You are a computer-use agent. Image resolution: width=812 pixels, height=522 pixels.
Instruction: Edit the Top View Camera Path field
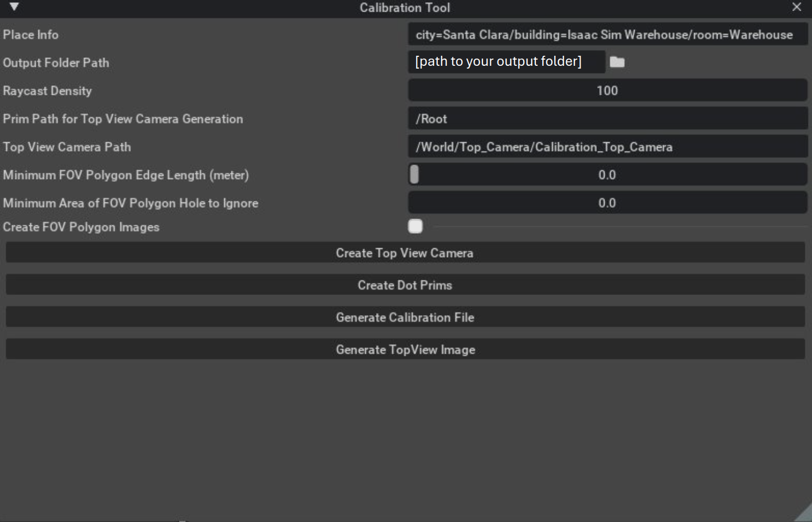(x=607, y=147)
